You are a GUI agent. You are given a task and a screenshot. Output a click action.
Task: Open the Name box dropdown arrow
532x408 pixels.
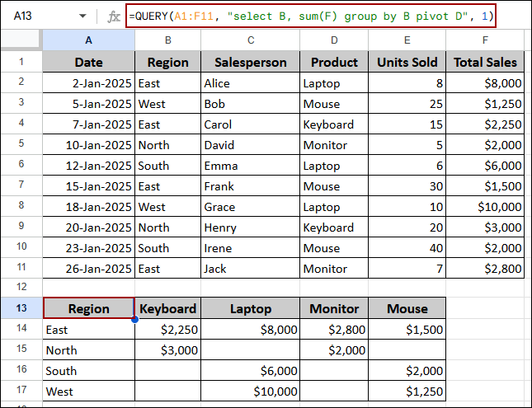click(x=82, y=16)
